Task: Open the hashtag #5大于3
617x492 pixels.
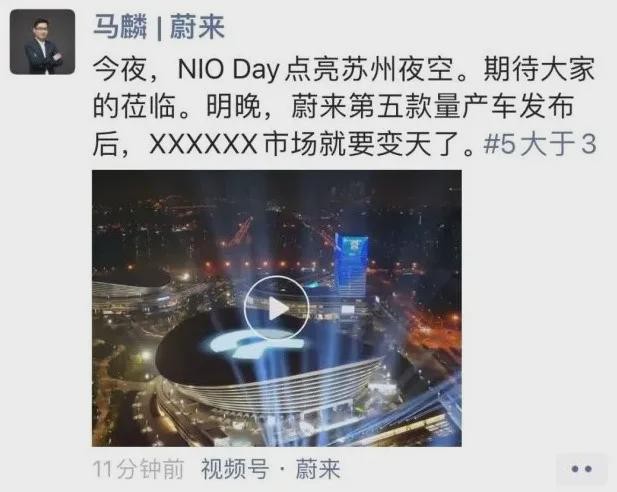Action: coord(540,144)
